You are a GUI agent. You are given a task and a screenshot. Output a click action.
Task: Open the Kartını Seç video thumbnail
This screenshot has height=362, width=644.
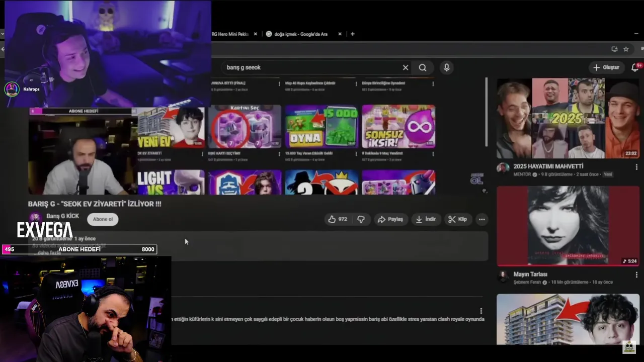coord(245,126)
